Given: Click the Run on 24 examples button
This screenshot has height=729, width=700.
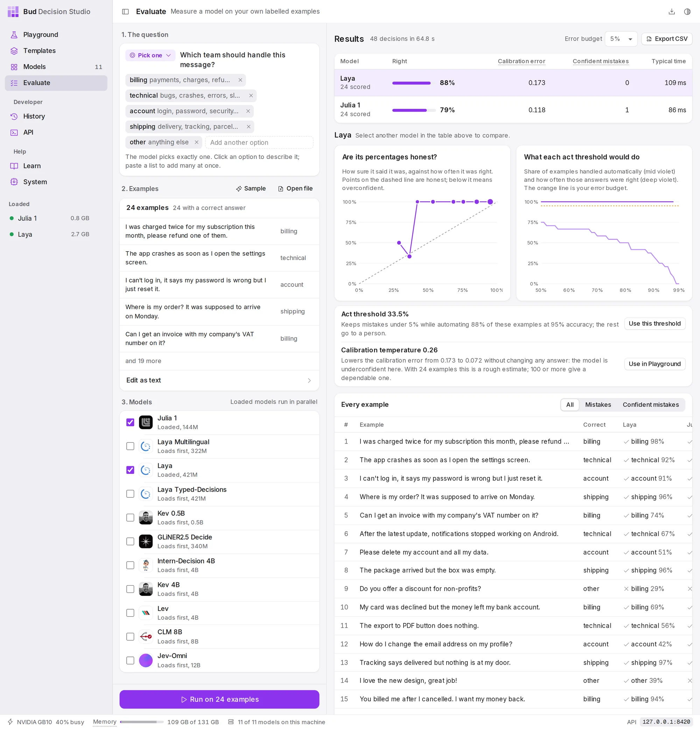Looking at the screenshot, I should coord(219,699).
